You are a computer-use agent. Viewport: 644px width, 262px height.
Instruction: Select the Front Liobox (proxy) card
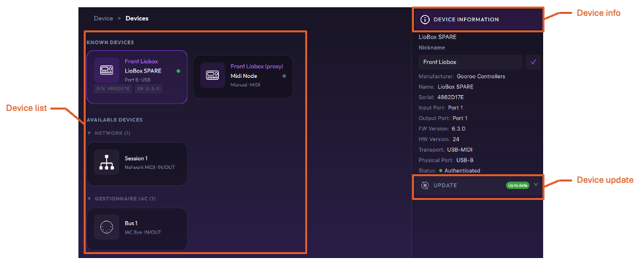pyautogui.click(x=243, y=77)
